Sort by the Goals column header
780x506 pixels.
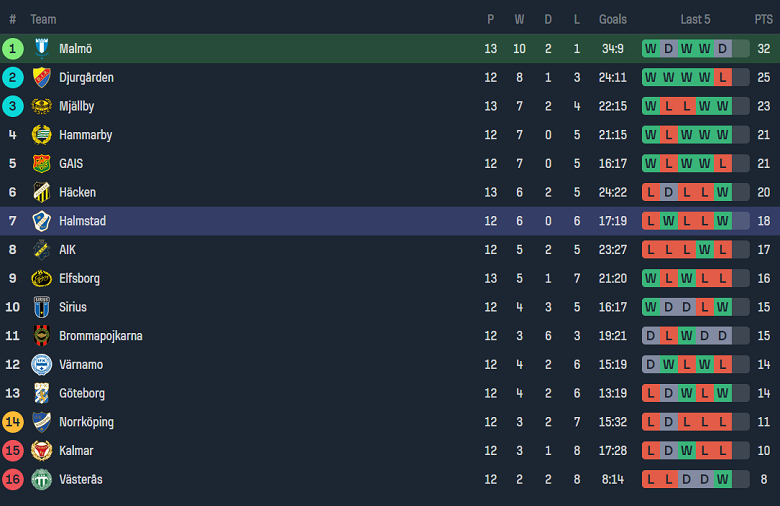[612, 19]
